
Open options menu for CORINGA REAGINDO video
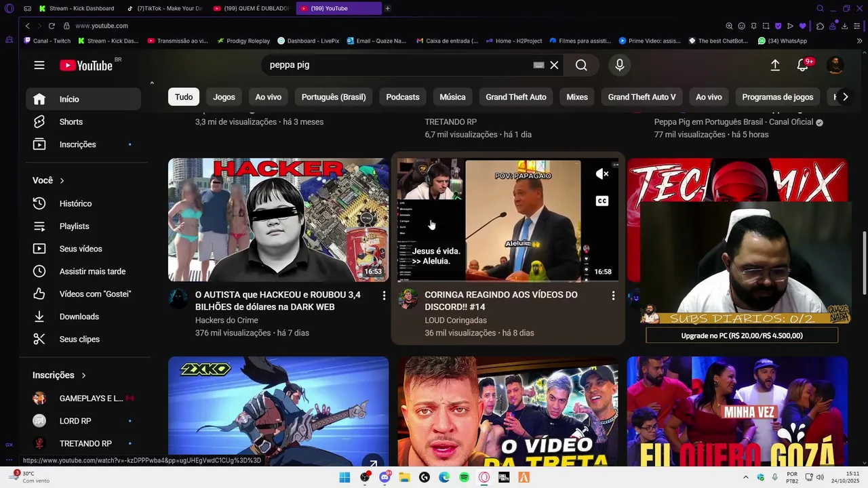(x=613, y=296)
